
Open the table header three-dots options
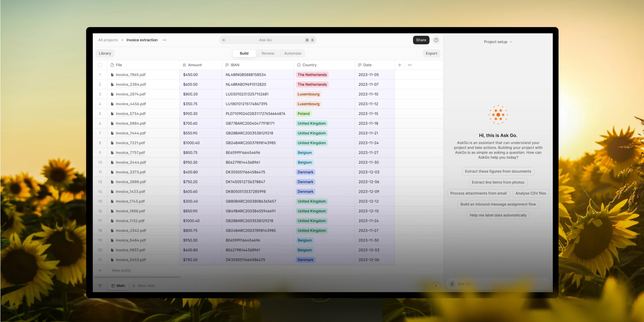coord(409,65)
